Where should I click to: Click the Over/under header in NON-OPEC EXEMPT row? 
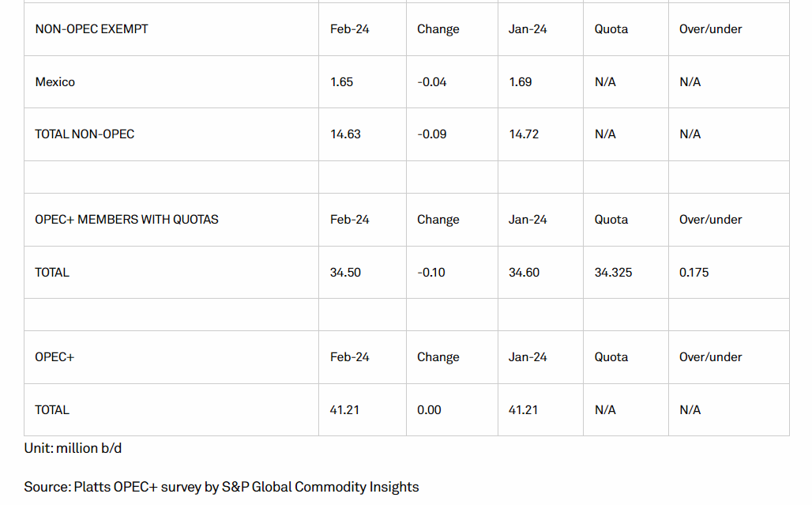[x=710, y=29]
